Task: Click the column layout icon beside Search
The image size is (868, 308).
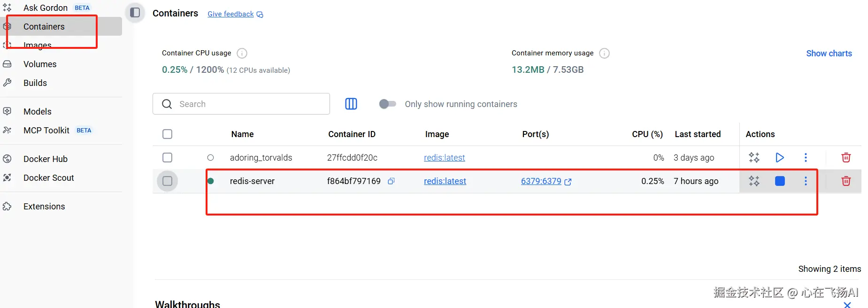Action: pyautogui.click(x=351, y=104)
